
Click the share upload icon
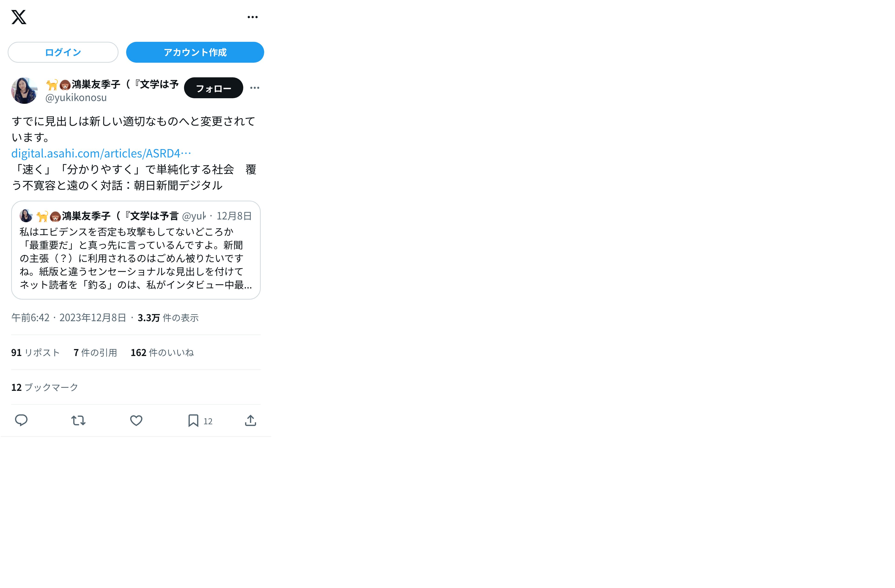click(x=250, y=420)
